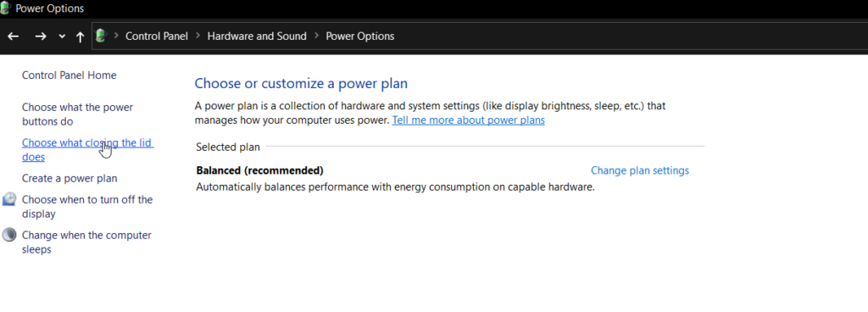Expand the chevron after Control Panel breadcrumb
The height and width of the screenshot is (312, 868).
pos(198,36)
